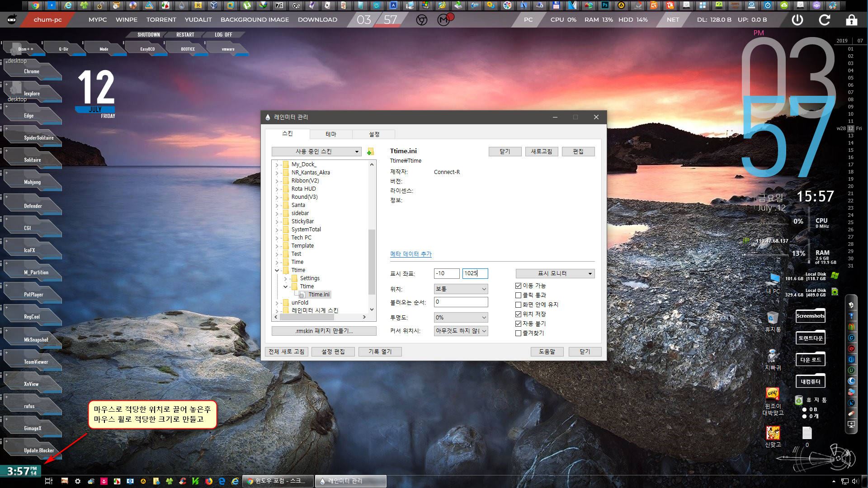Toggle the 이동 가능 checkbox

[518, 286]
